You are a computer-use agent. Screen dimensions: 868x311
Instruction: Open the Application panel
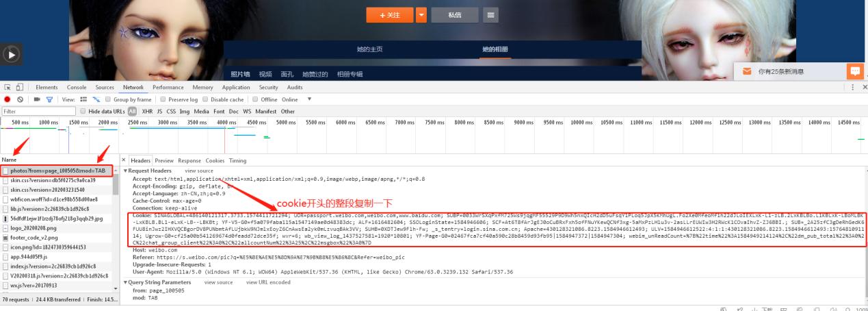(236, 87)
